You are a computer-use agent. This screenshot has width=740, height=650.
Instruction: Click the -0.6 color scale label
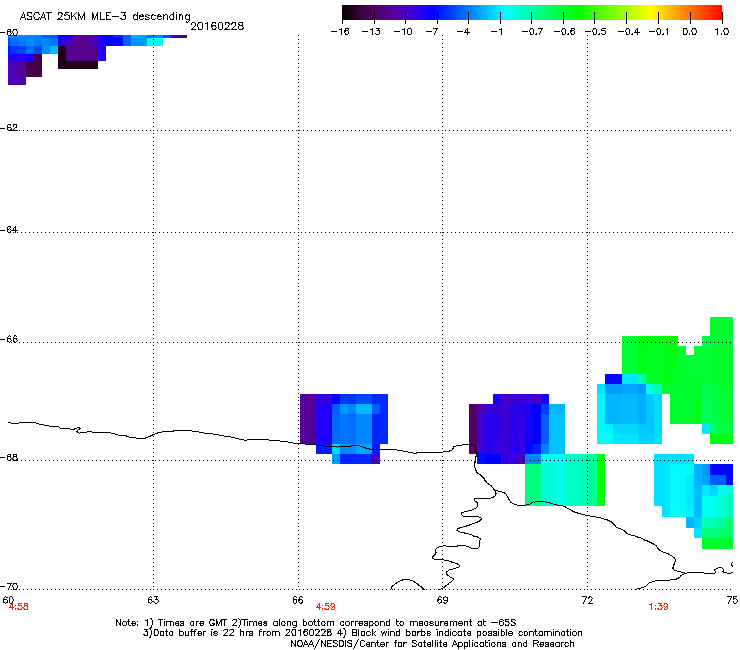tap(564, 32)
